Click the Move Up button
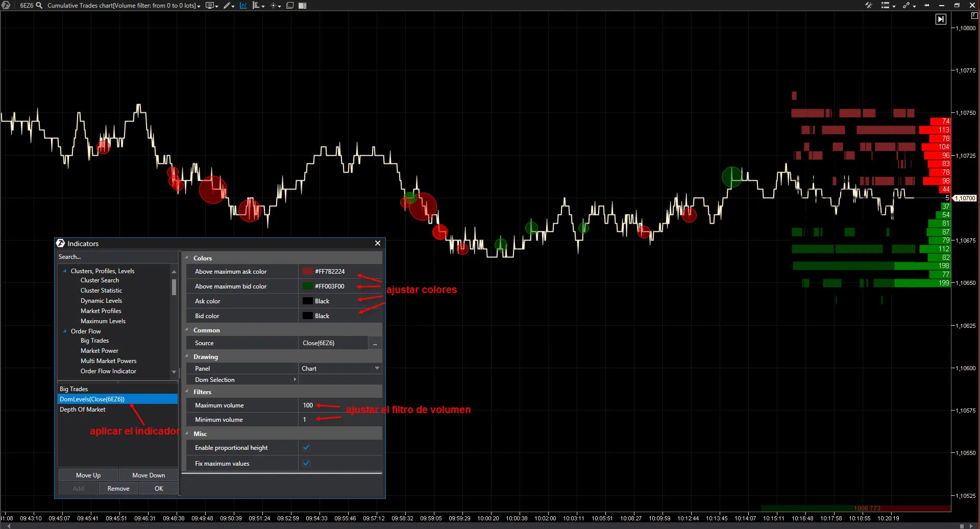The height and width of the screenshot is (529, 980). click(x=88, y=475)
